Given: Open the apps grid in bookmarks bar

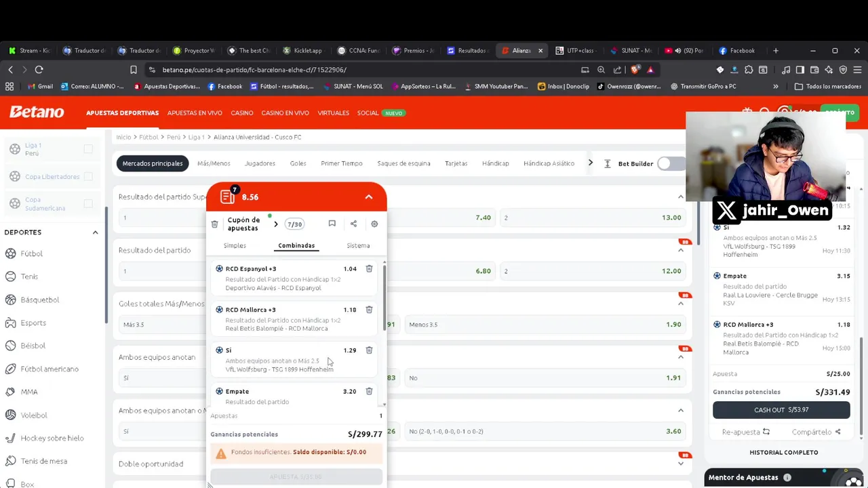Looking at the screenshot, I should pyautogui.click(x=9, y=86).
